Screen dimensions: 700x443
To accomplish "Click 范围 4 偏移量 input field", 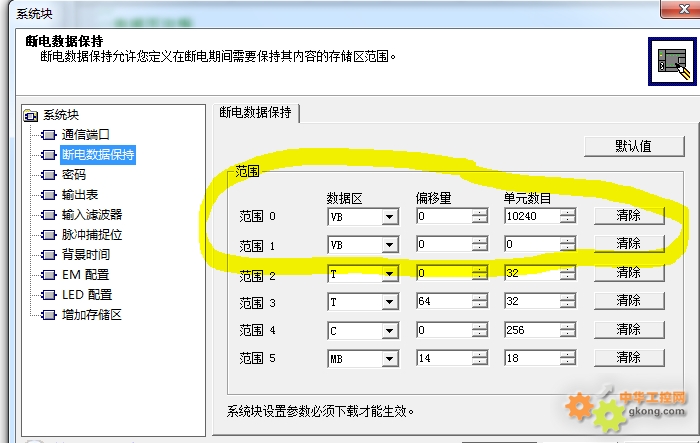I will [444, 330].
